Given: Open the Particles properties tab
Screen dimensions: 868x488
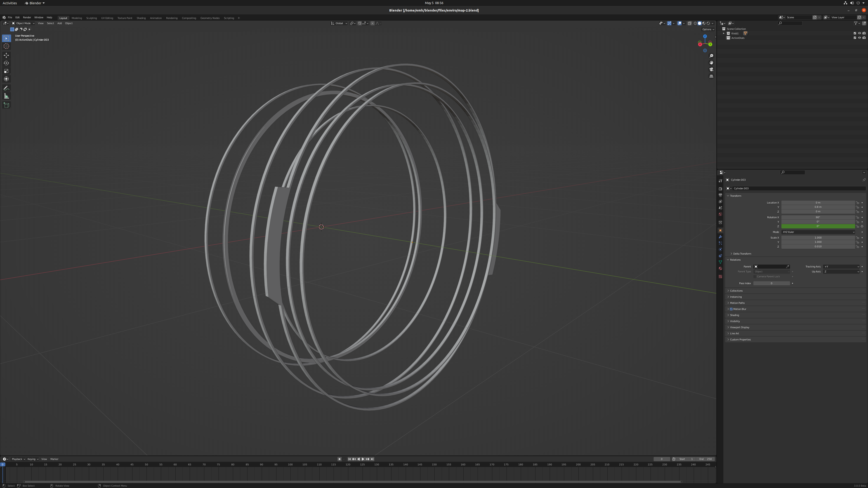Looking at the screenshot, I should click(720, 243).
